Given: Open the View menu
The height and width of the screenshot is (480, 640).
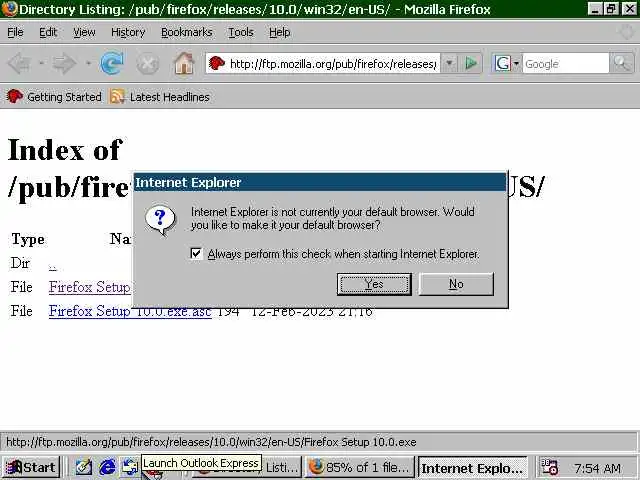Looking at the screenshot, I should tap(84, 32).
